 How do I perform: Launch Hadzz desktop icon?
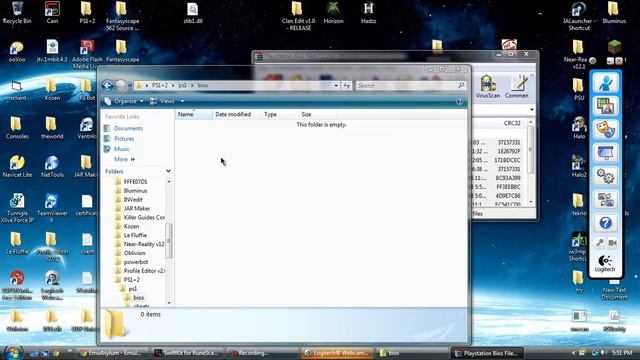(368, 12)
